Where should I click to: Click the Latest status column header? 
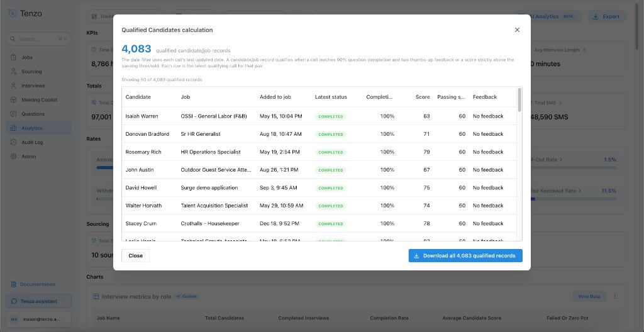tap(331, 97)
